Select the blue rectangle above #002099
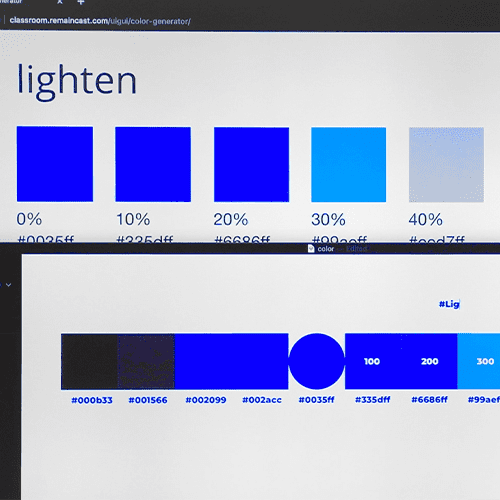The width and height of the screenshot is (500, 500). [203, 361]
